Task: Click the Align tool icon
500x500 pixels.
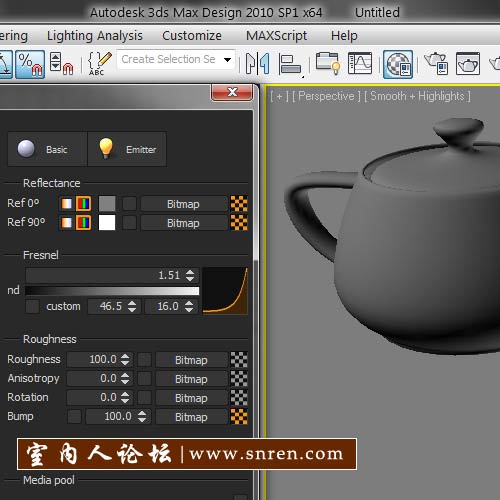Action: point(290,64)
